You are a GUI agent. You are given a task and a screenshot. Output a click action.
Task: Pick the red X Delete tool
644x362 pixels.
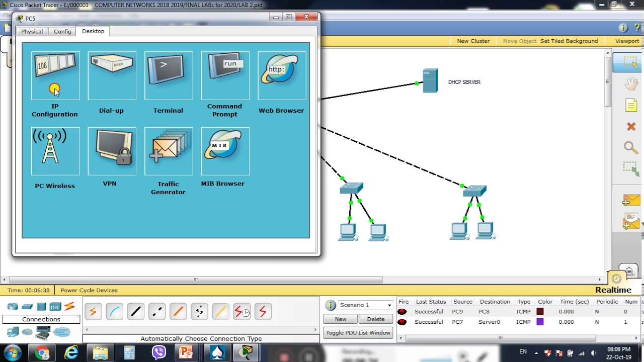click(x=631, y=126)
